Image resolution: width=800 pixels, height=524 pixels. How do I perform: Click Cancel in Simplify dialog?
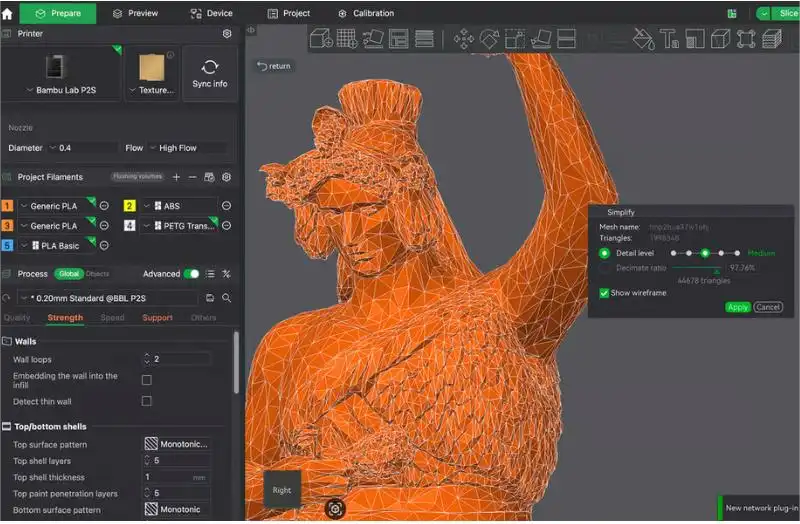[768, 307]
